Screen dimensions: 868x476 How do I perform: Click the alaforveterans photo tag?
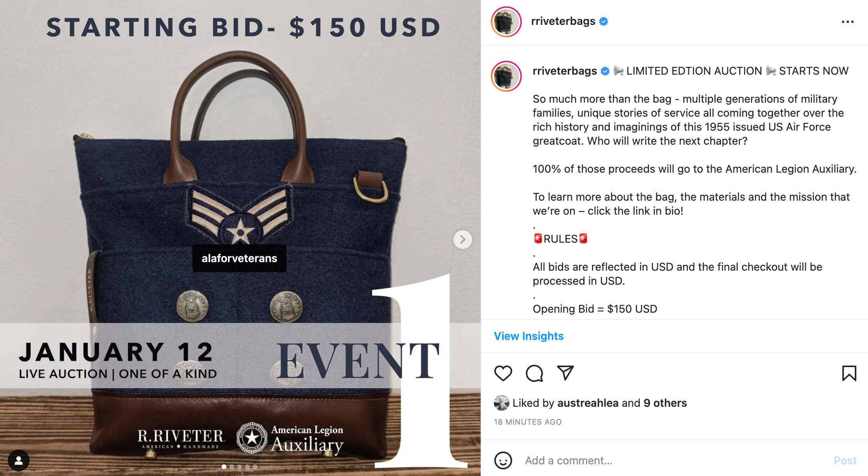tap(239, 258)
